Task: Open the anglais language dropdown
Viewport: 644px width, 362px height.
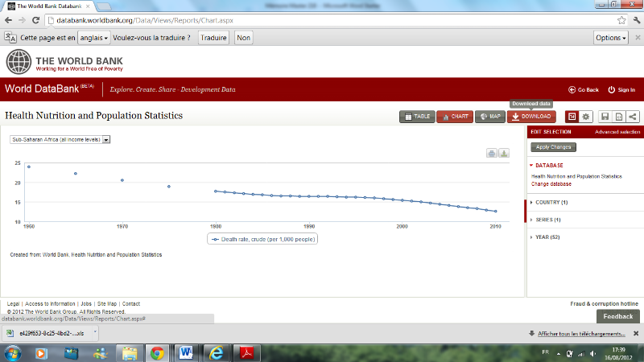Action: coord(93,37)
